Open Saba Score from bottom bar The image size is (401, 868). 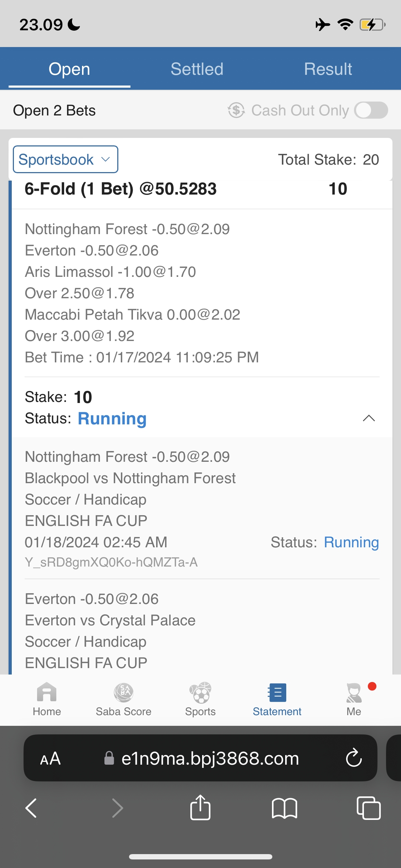(123, 699)
